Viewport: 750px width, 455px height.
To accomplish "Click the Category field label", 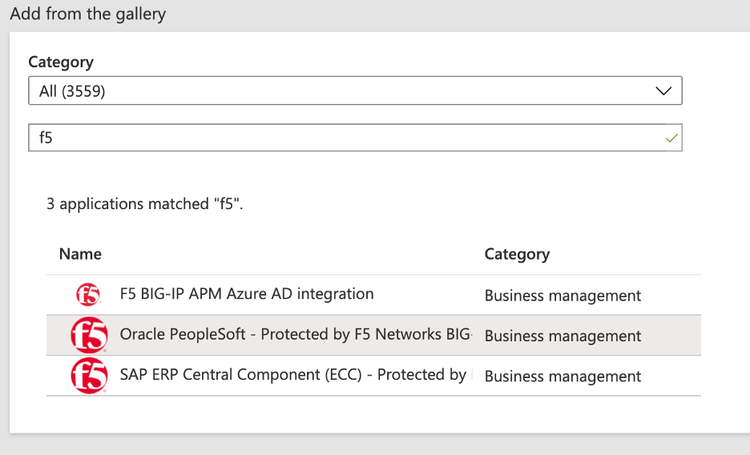I will click(x=60, y=62).
